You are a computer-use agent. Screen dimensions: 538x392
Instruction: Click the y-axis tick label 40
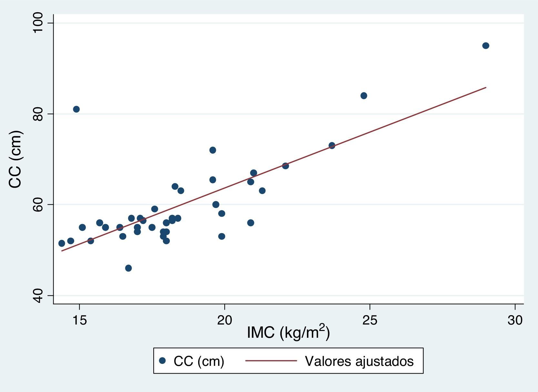click(38, 295)
